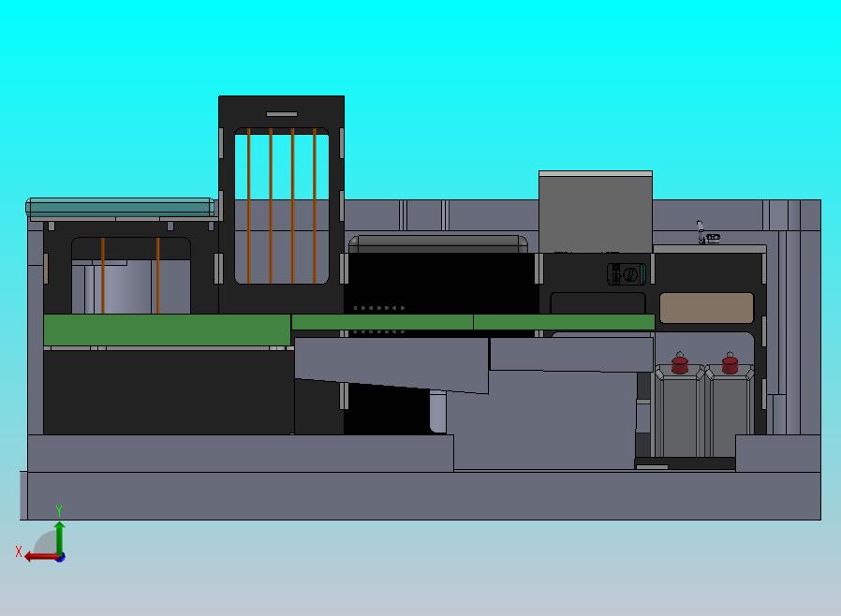841x616 pixels.
Task: Click the red X axis arrow of the triad
Action: point(42,557)
